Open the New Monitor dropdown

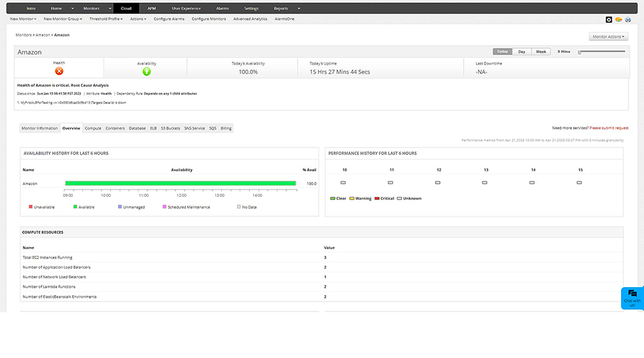click(x=23, y=19)
